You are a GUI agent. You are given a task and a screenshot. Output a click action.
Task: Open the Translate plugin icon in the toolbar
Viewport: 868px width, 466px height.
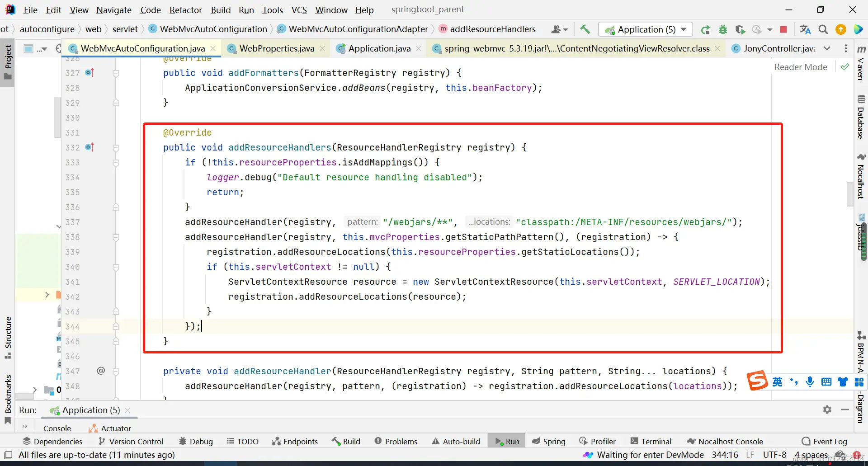click(x=805, y=30)
